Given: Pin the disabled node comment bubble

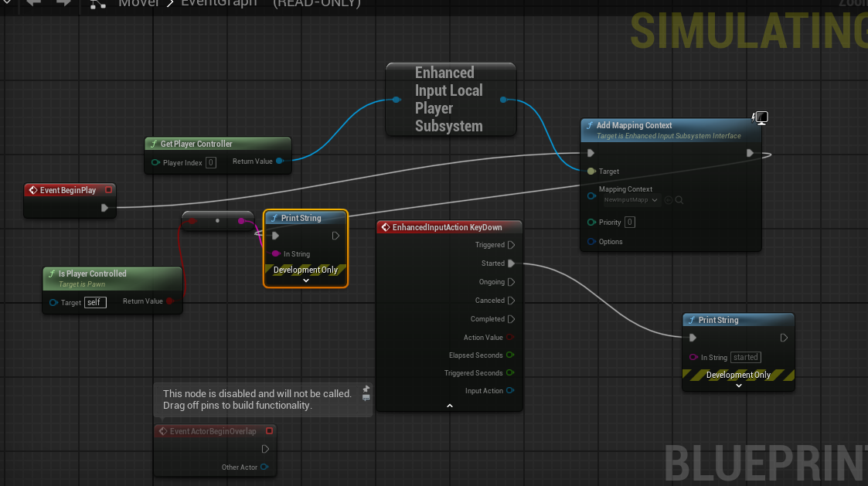Looking at the screenshot, I should 366,389.
